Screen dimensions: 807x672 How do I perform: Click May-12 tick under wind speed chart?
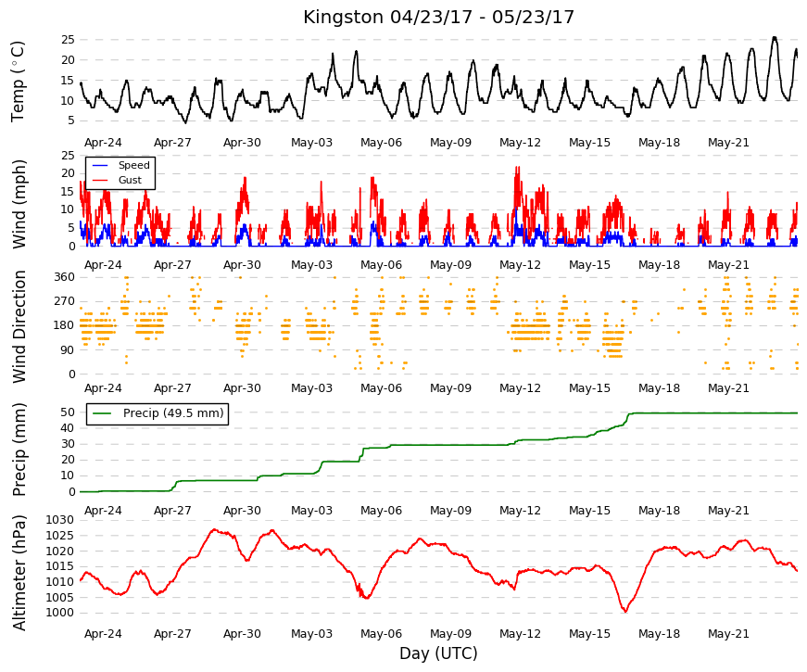click(520, 265)
